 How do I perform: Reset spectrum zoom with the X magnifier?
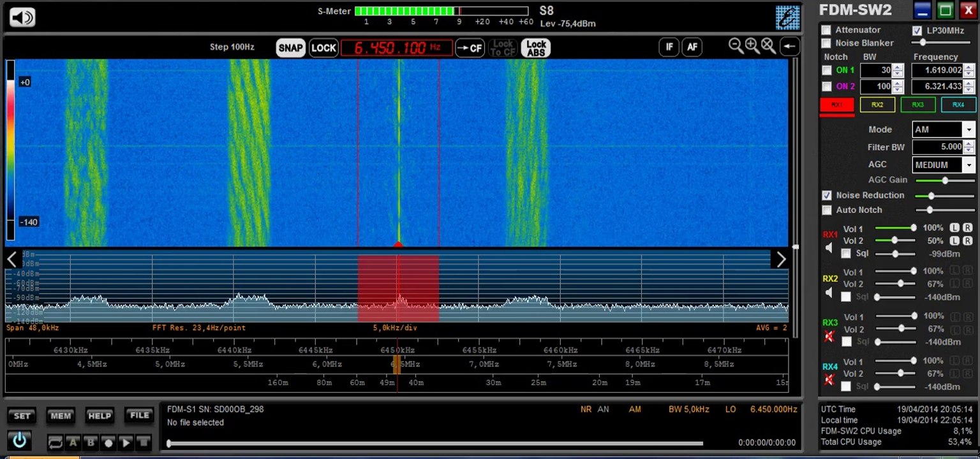click(768, 46)
